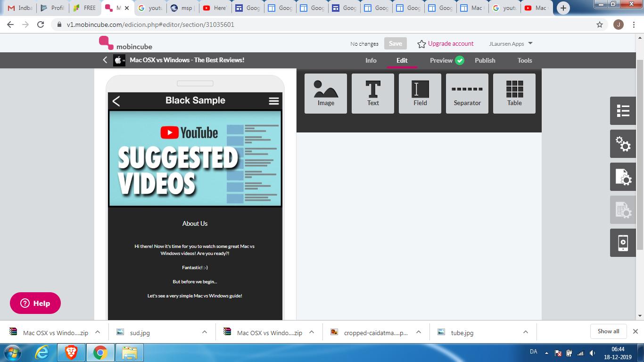The image size is (644, 362).
Task: Insert a Separator element
Action: point(467,93)
